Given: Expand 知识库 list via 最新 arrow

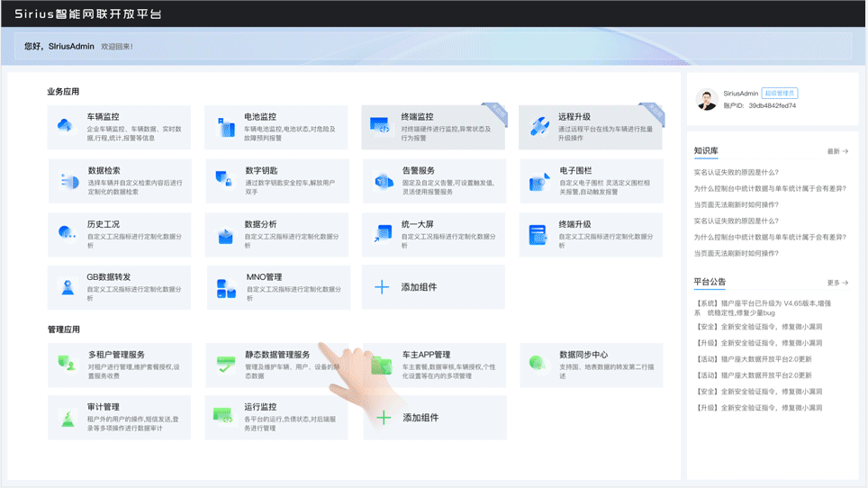Looking at the screenshot, I should tap(837, 151).
